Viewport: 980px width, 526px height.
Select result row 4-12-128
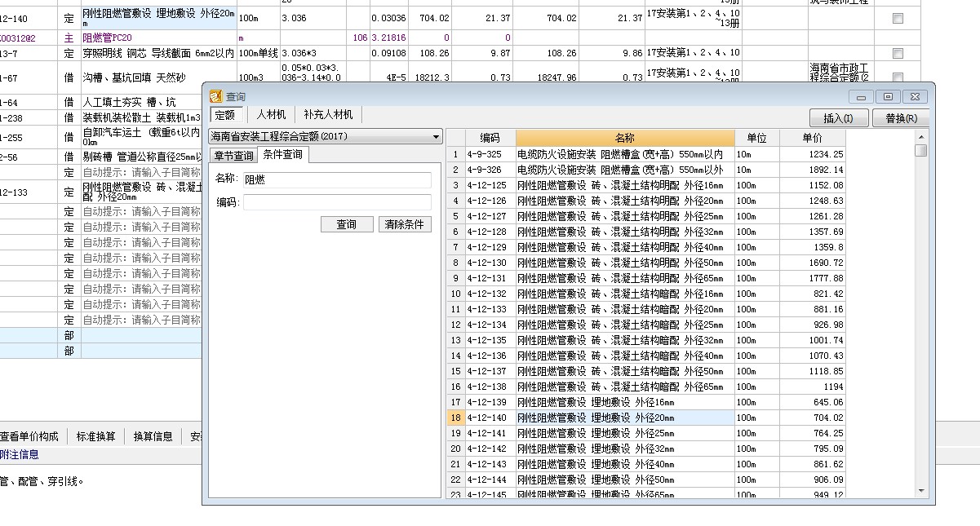tap(646, 232)
